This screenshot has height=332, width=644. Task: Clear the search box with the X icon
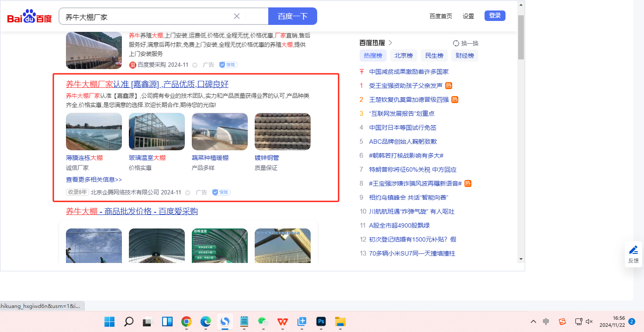[x=237, y=16]
